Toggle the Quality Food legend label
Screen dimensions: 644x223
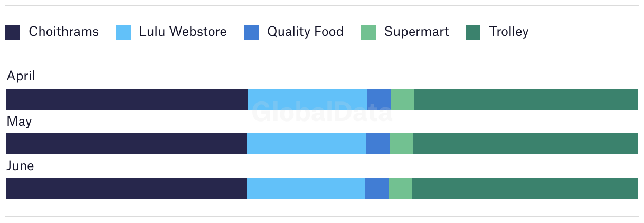click(306, 32)
